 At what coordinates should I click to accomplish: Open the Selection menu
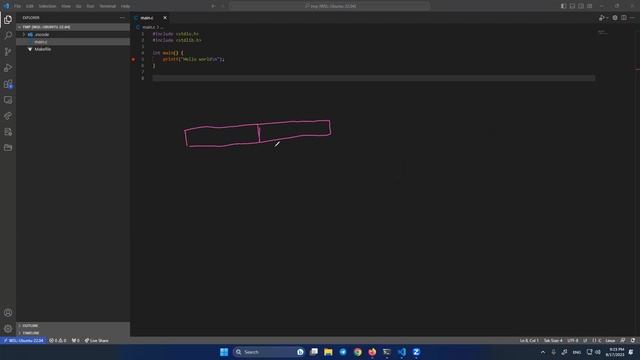click(47, 6)
